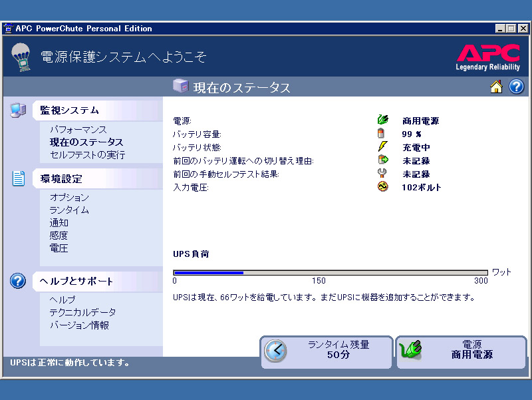Open テクニカルデータ link
This screenshot has width=532, height=400.
[82, 312]
